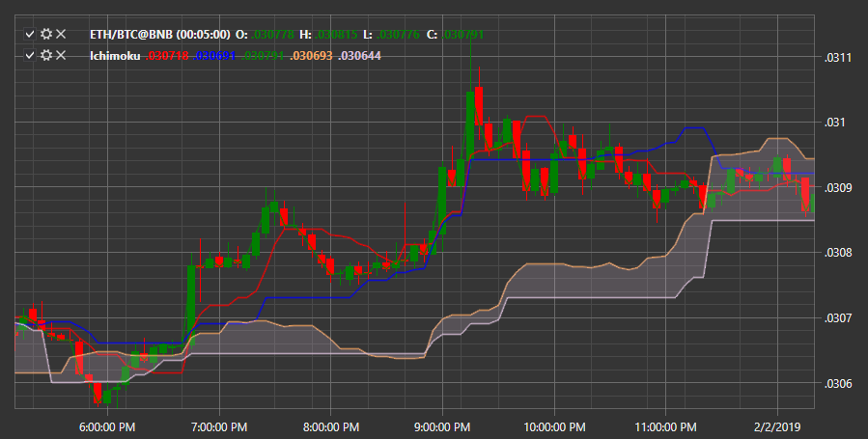Click the 6:00:00 PM time axis label
The image size is (868, 439).
107,427
